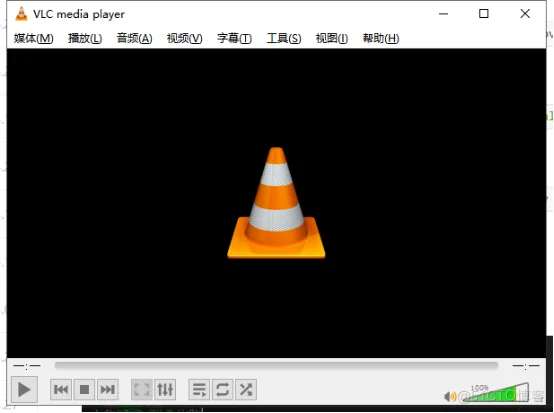Show the playlist panel
This screenshot has height=413, width=554.
pos(199,389)
